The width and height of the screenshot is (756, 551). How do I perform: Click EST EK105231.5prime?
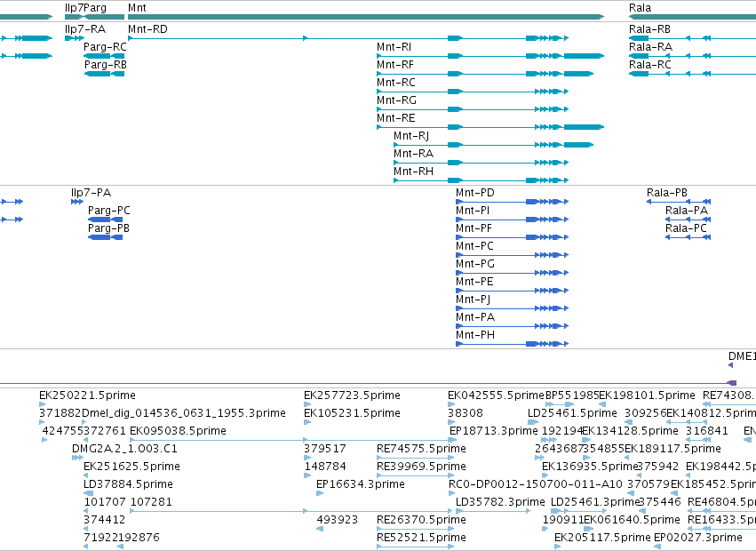point(352,413)
